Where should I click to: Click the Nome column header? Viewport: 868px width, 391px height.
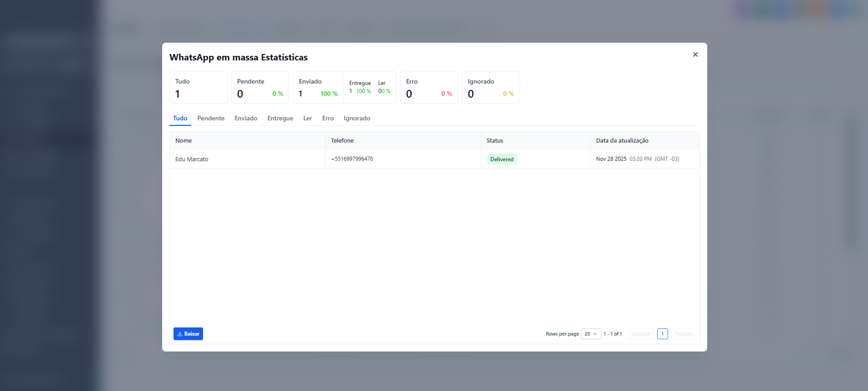pos(248,141)
